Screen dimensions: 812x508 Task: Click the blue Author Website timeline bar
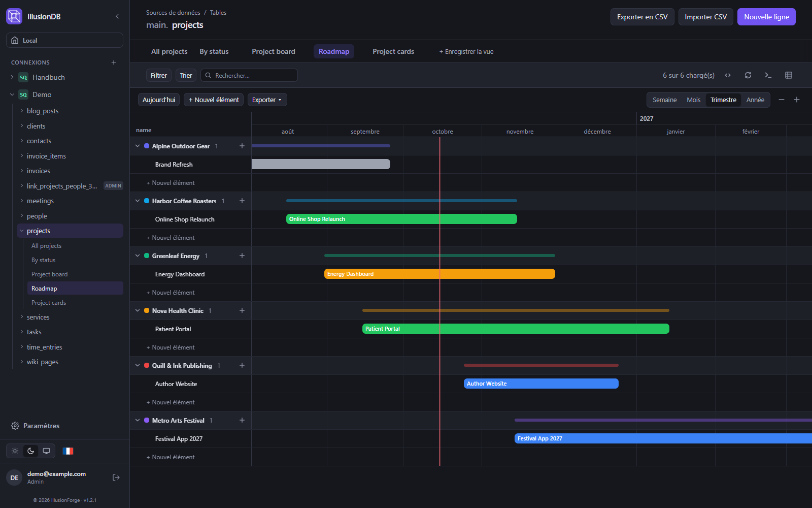pos(541,384)
